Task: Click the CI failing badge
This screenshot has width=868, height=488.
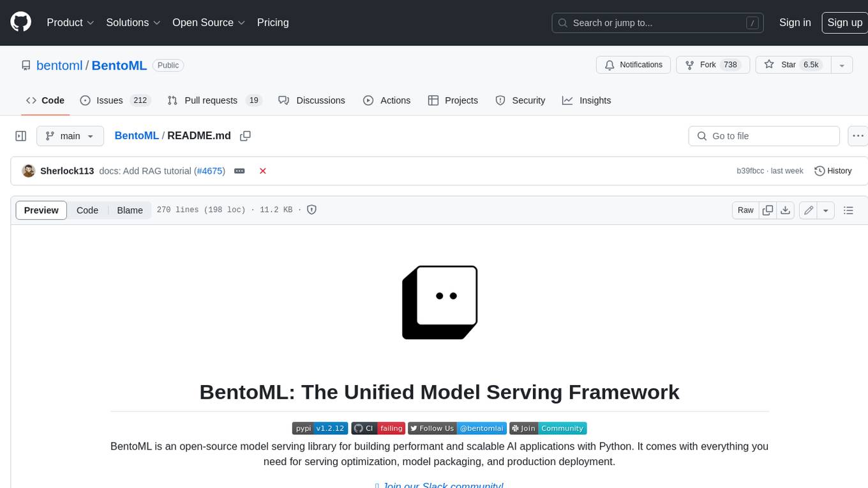Action: 378,428
